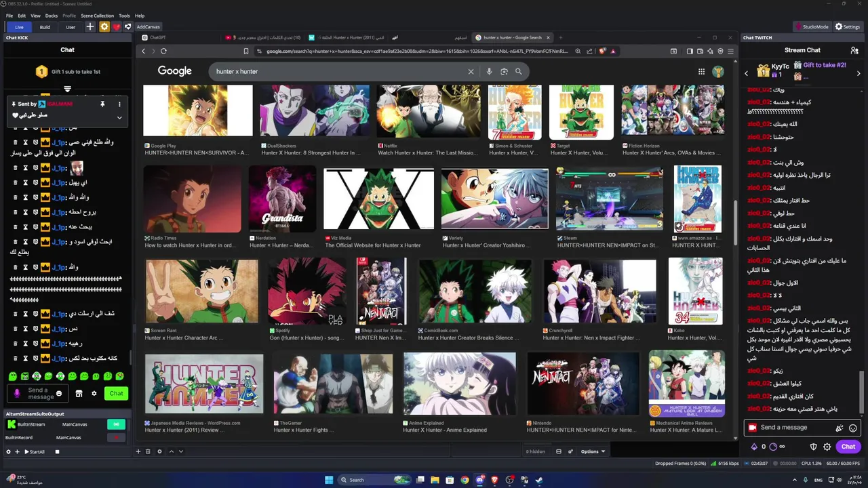Open the Google apps grid
868x488 pixels.
pos(701,71)
